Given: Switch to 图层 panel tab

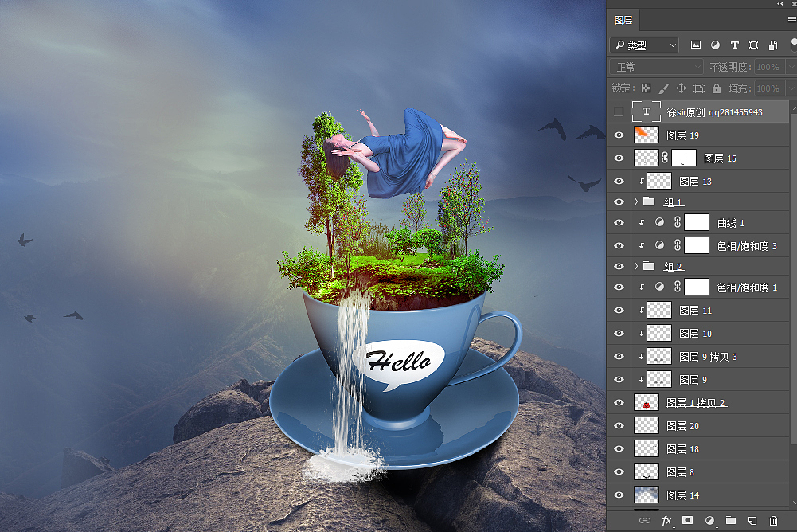Looking at the screenshot, I should (623, 21).
